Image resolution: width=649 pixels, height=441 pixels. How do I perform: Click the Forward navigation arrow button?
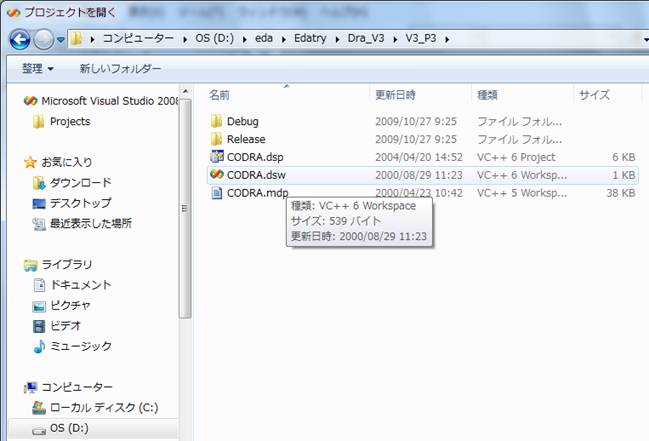pos(43,40)
